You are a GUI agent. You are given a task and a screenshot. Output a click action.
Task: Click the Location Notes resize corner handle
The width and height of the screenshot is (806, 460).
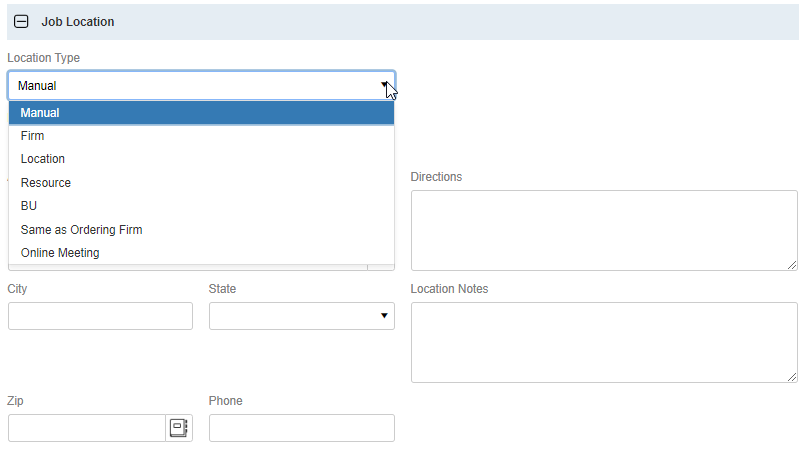click(x=792, y=377)
